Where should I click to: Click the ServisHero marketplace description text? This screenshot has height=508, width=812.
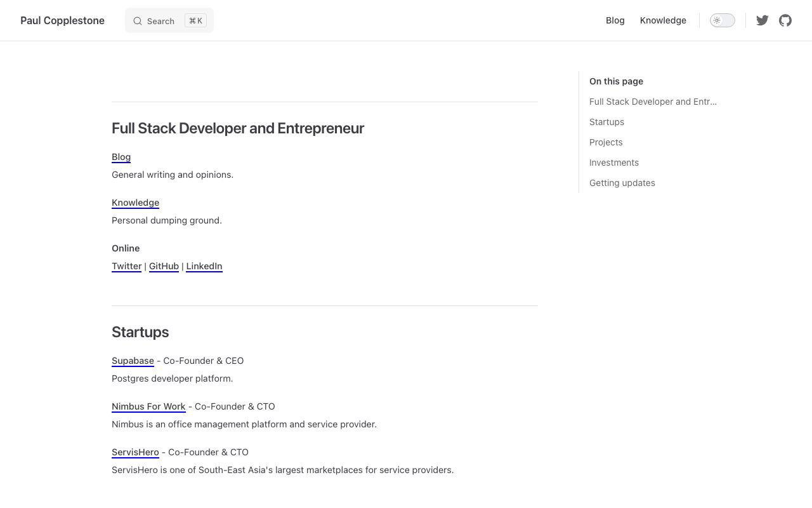[283, 470]
